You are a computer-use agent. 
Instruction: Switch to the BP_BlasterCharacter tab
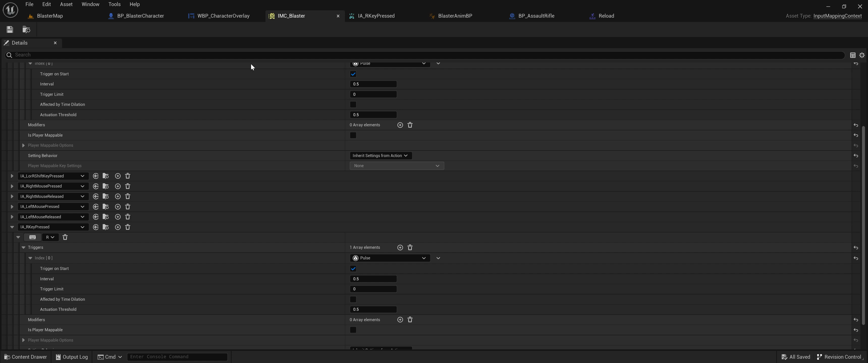(140, 16)
